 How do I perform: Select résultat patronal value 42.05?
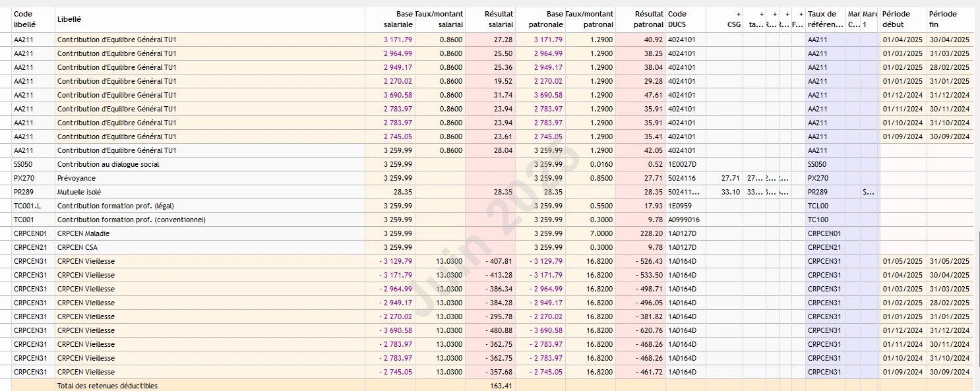654,150
